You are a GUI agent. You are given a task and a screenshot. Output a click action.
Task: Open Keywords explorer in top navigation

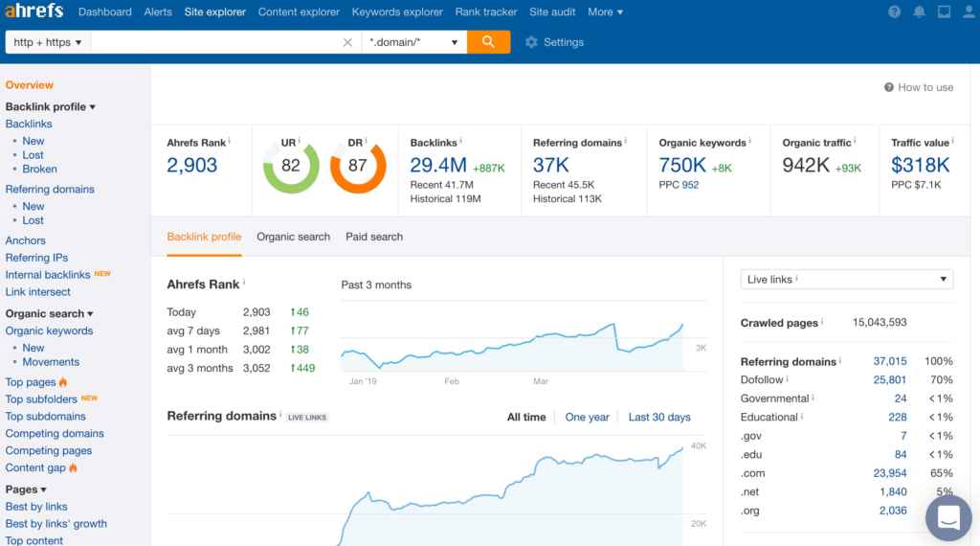tap(397, 11)
